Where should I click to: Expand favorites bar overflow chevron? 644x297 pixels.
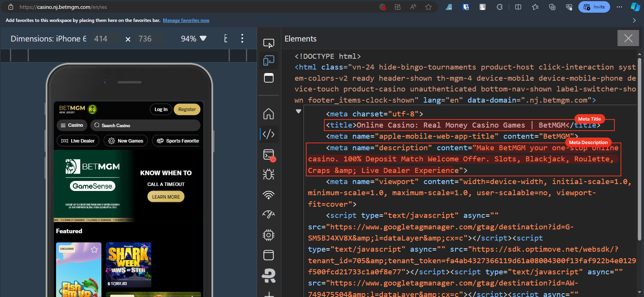[x=634, y=20]
